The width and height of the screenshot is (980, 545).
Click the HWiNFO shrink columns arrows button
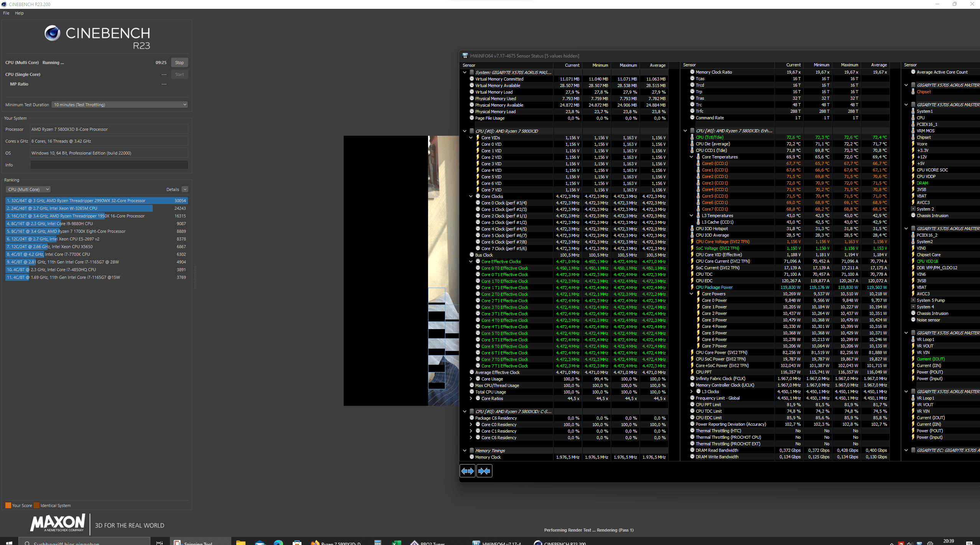pyautogui.click(x=484, y=471)
